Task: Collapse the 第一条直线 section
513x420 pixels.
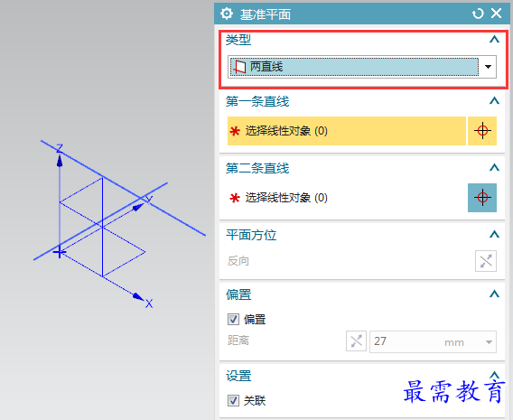Action: pos(494,101)
